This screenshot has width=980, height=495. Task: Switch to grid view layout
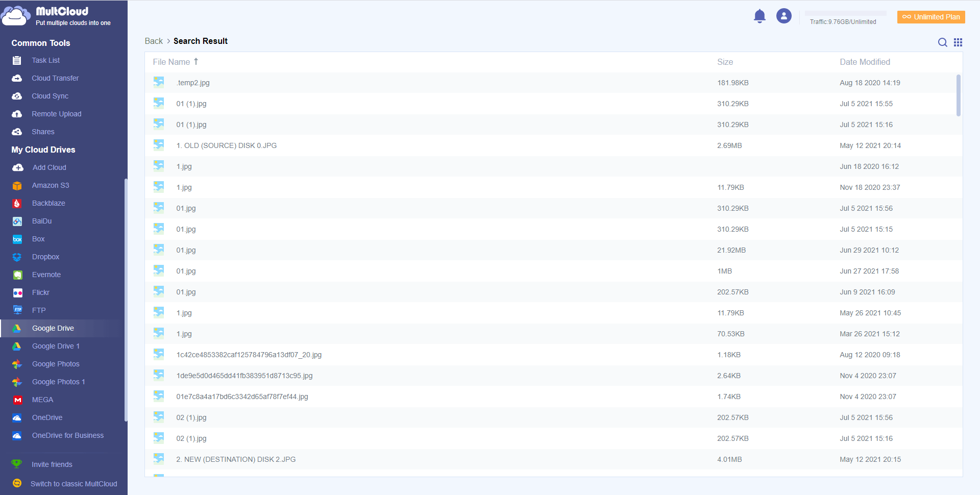958,42
